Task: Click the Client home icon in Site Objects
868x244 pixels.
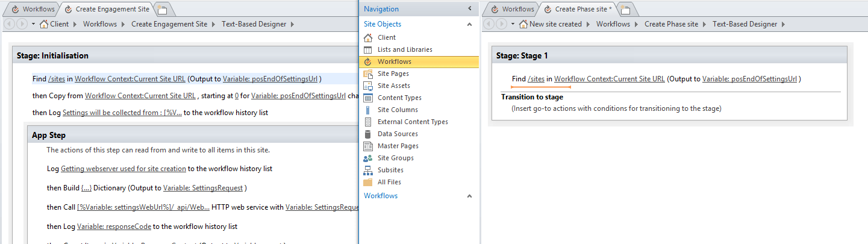Action: tap(368, 37)
